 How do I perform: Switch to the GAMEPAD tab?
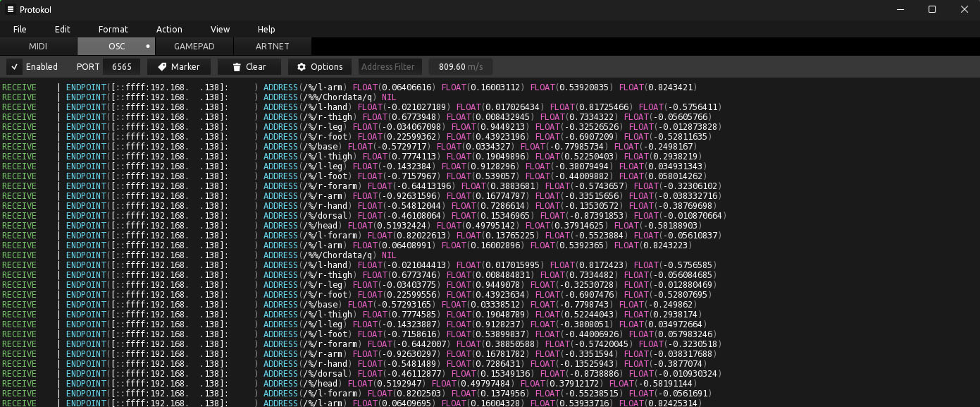coord(194,47)
